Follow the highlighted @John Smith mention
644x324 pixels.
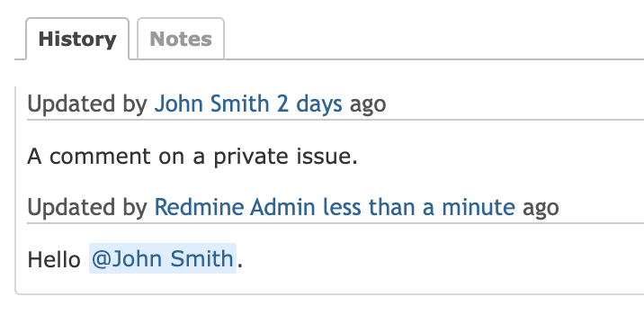[x=163, y=258]
